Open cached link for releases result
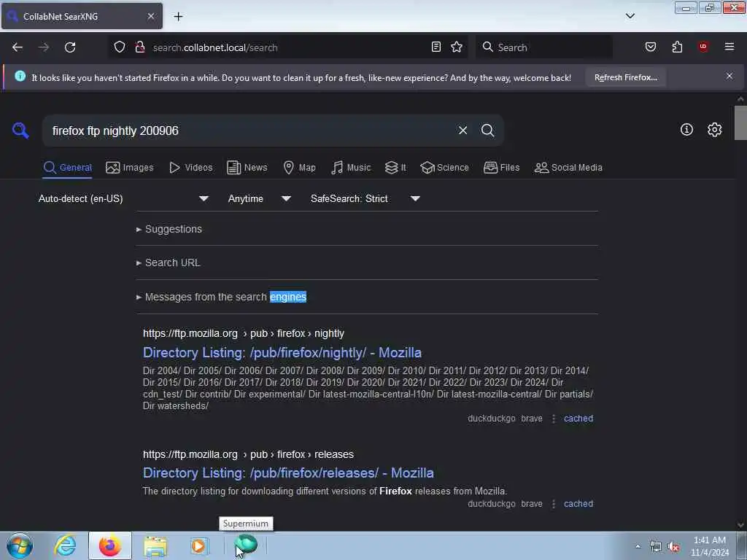747x560 pixels. pyautogui.click(x=578, y=503)
